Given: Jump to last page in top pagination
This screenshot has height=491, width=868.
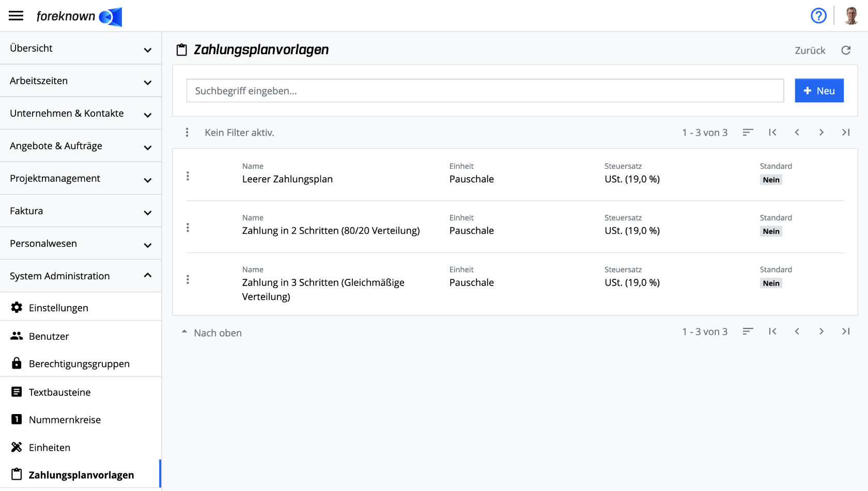Looking at the screenshot, I should (x=846, y=133).
